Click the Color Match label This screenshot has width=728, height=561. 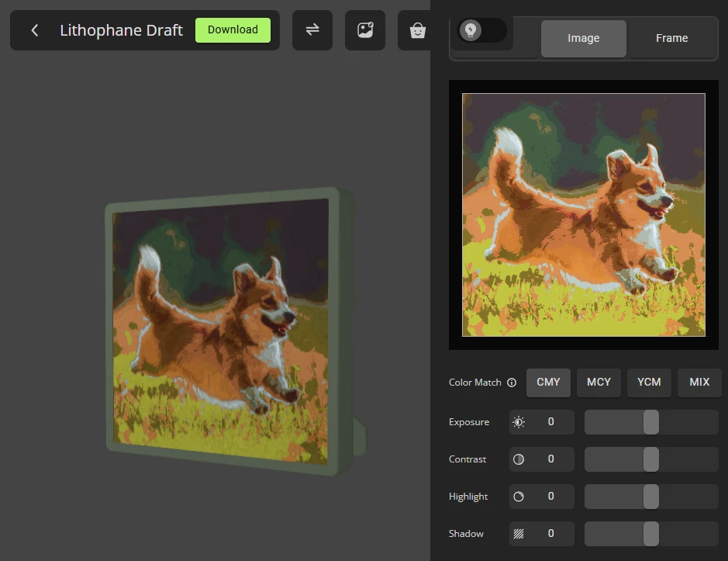pyautogui.click(x=475, y=383)
